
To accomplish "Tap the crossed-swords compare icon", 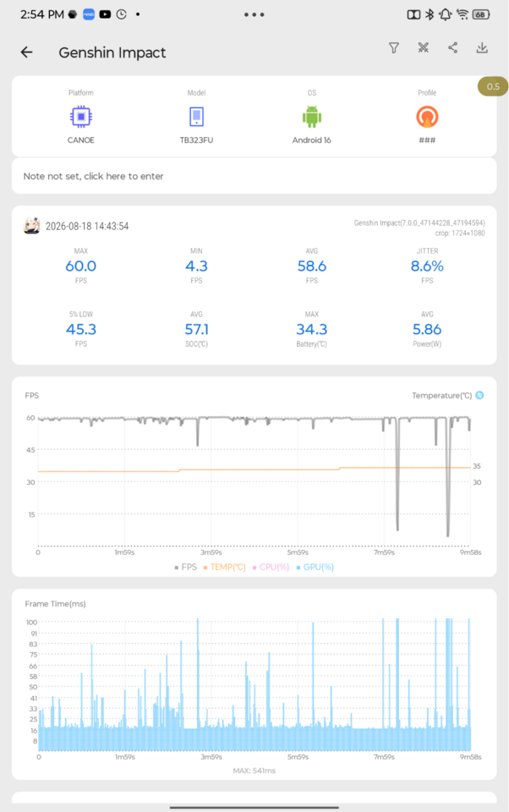I will (x=424, y=48).
